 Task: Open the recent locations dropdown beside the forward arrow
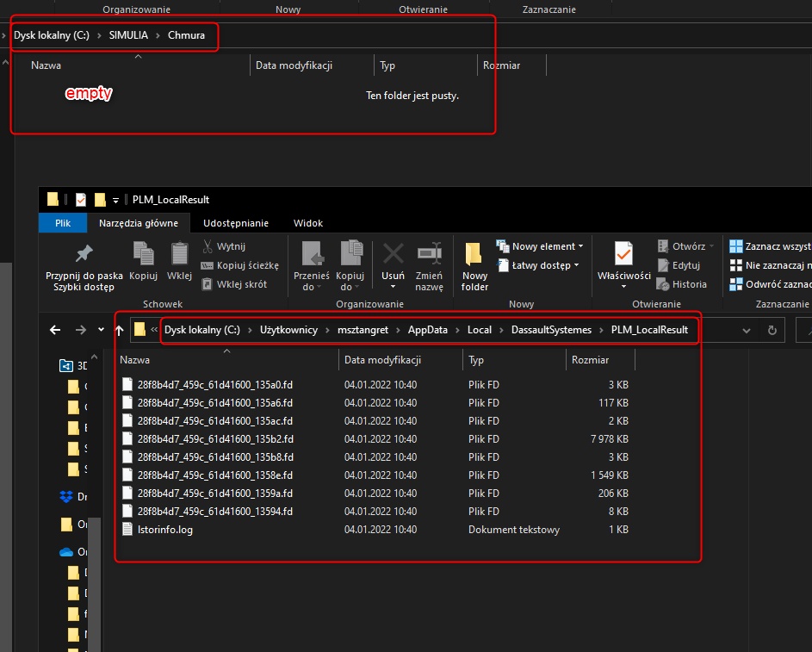click(101, 330)
